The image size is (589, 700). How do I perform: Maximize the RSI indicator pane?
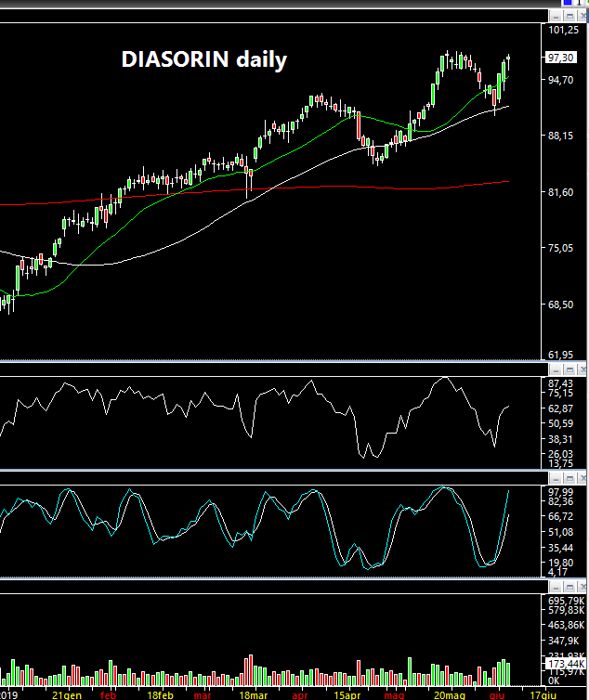coord(569,370)
